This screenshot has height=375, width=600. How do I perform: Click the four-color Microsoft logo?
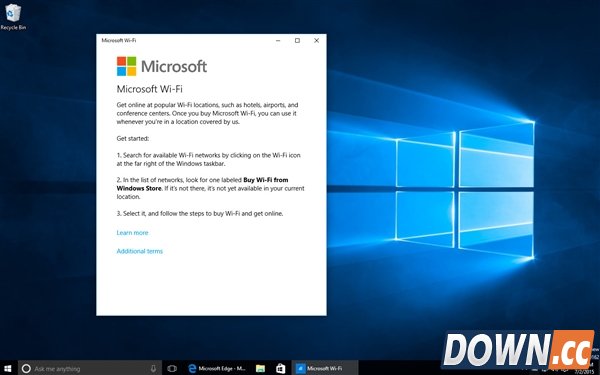(x=126, y=66)
